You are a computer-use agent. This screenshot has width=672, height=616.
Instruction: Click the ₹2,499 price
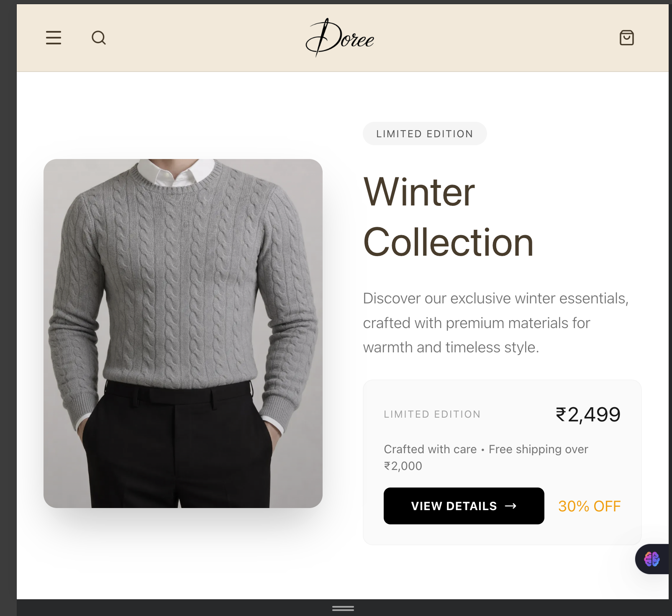pos(588,414)
